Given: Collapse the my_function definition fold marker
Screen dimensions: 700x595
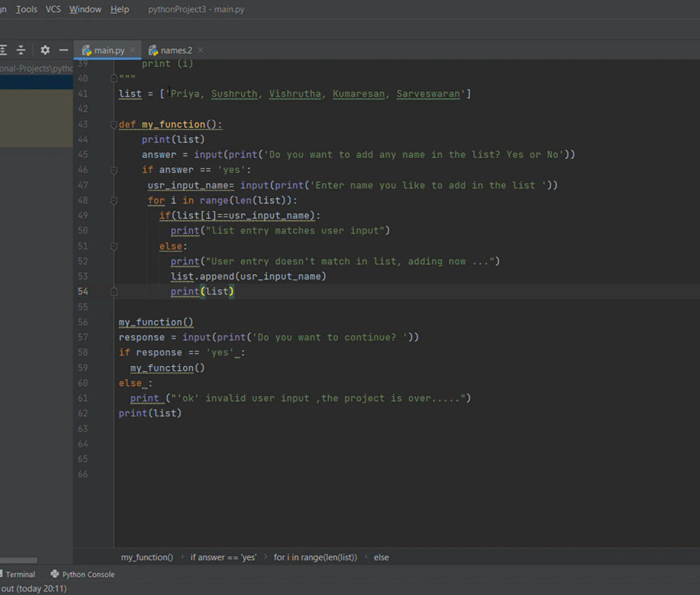Looking at the screenshot, I should click(x=114, y=124).
